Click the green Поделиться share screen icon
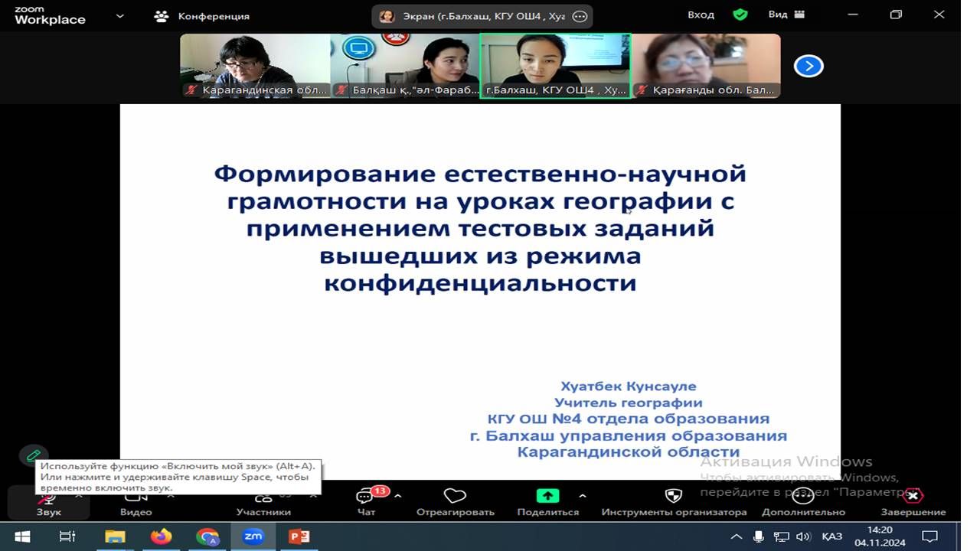This screenshot has width=980, height=551. tap(547, 496)
